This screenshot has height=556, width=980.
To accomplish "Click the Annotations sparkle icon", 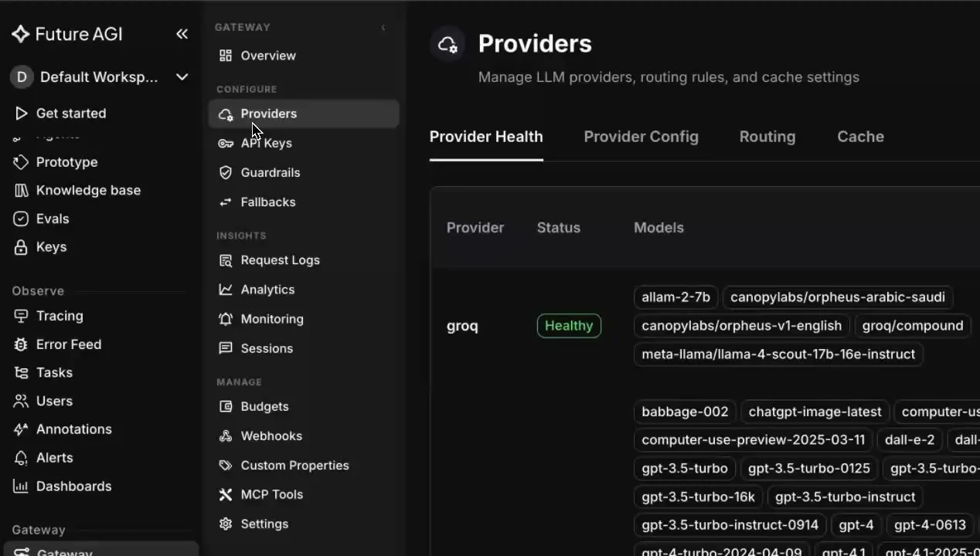I will point(22,429).
